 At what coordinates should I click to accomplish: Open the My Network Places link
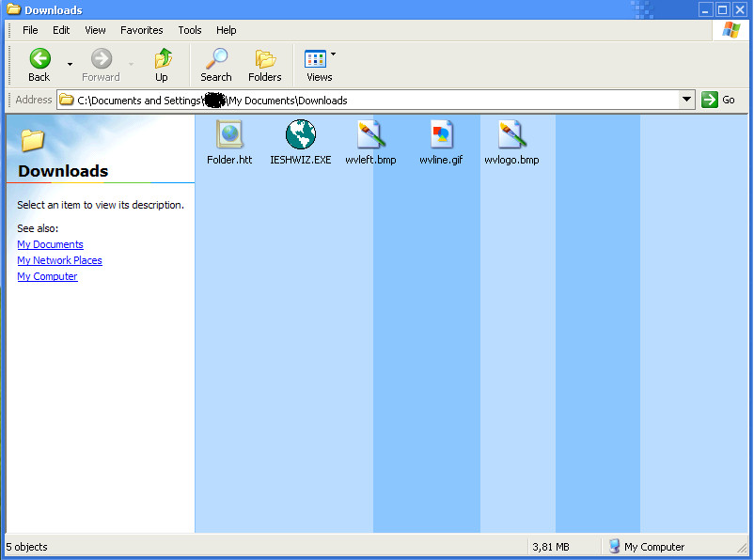click(x=59, y=260)
